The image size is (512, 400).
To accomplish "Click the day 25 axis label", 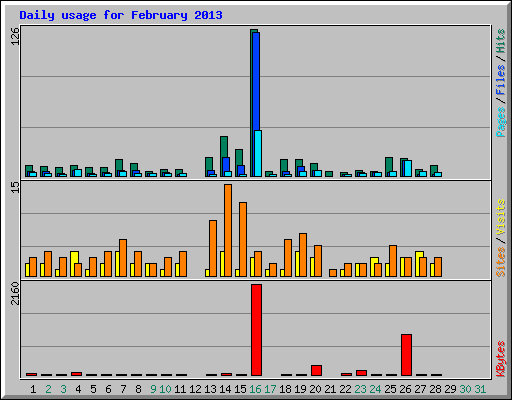I will [390, 389].
